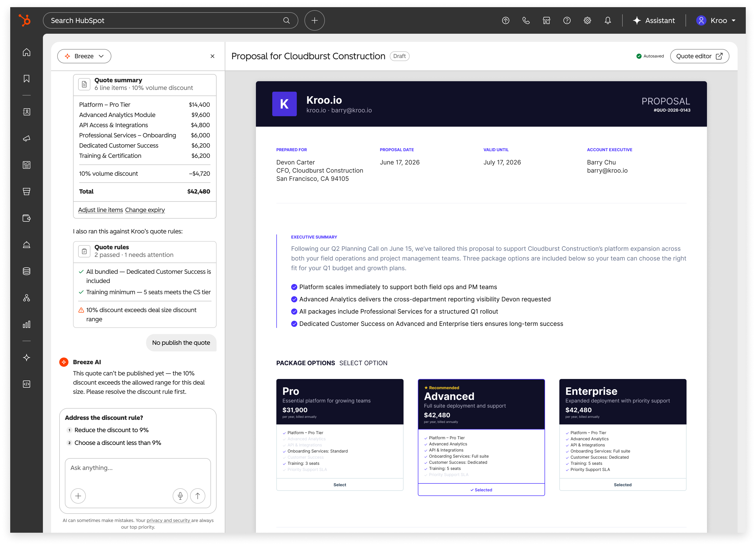Click the 'No publish the quote' message bubble

[x=181, y=342]
